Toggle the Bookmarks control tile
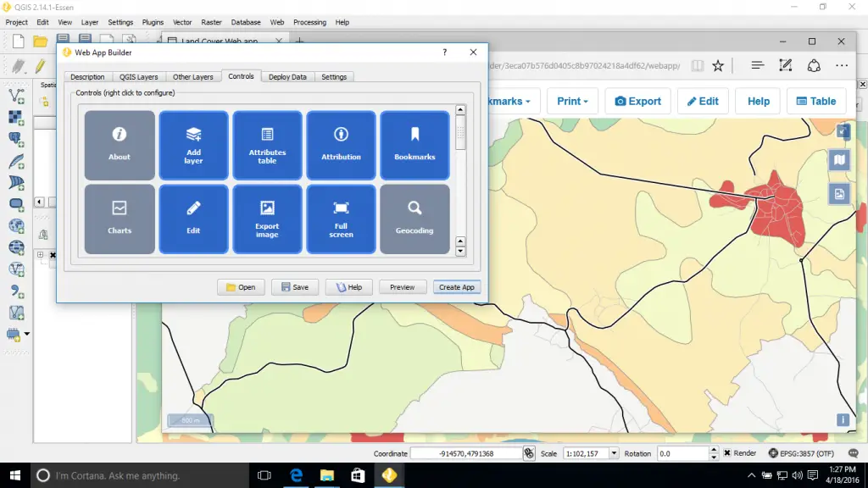 coord(415,145)
